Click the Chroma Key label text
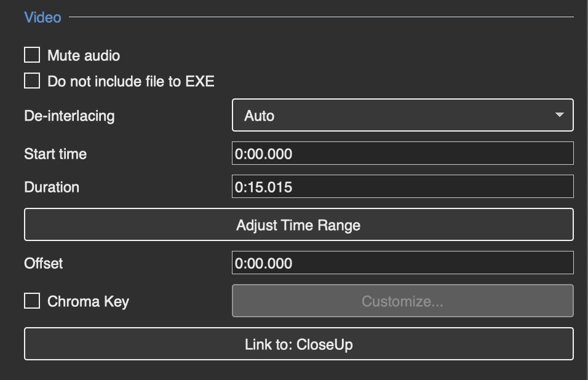Image resolution: width=588 pixels, height=380 pixels. tap(88, 301)
